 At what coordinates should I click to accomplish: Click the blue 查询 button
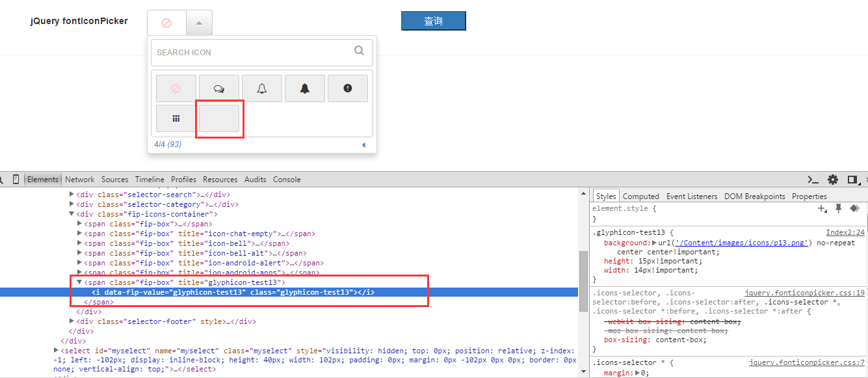point(433,21)
